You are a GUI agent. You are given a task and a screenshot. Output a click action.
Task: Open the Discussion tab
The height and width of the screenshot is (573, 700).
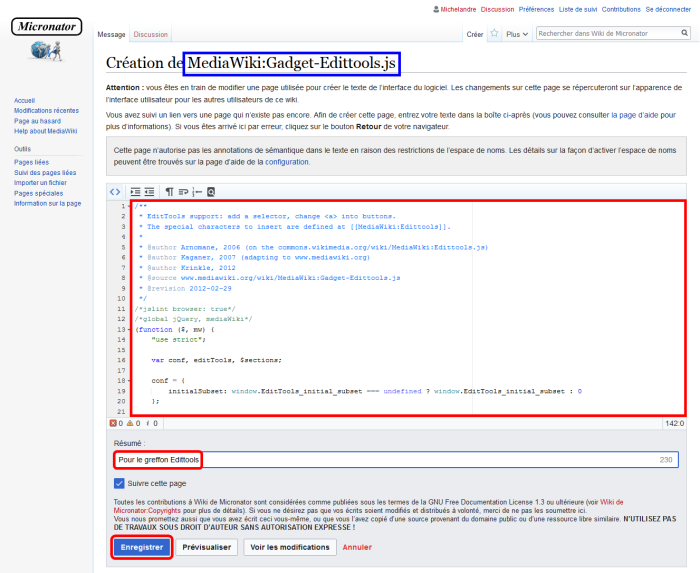click(150, 34)
